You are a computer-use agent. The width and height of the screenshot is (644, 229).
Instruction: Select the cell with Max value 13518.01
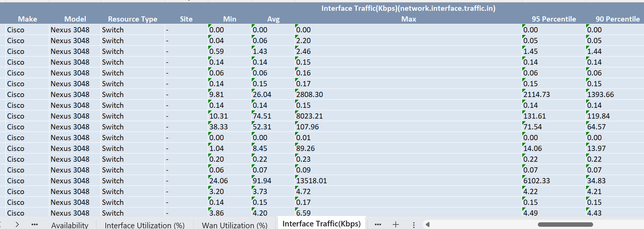click(408, 181)
